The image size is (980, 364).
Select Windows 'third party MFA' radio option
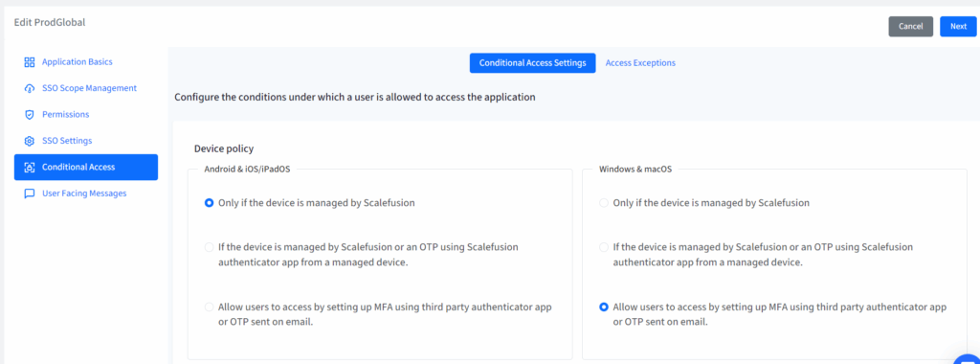point(604,307)
